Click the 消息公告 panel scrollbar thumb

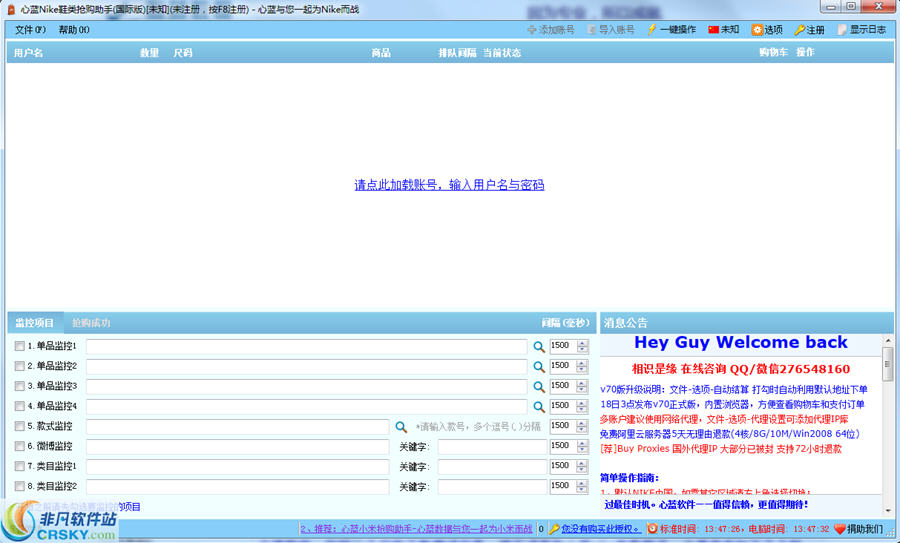[887, 364]
